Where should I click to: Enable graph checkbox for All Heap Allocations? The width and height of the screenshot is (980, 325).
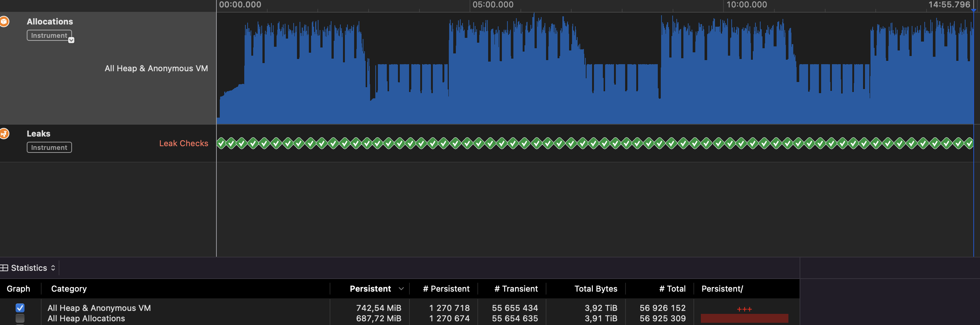point(20,319)
